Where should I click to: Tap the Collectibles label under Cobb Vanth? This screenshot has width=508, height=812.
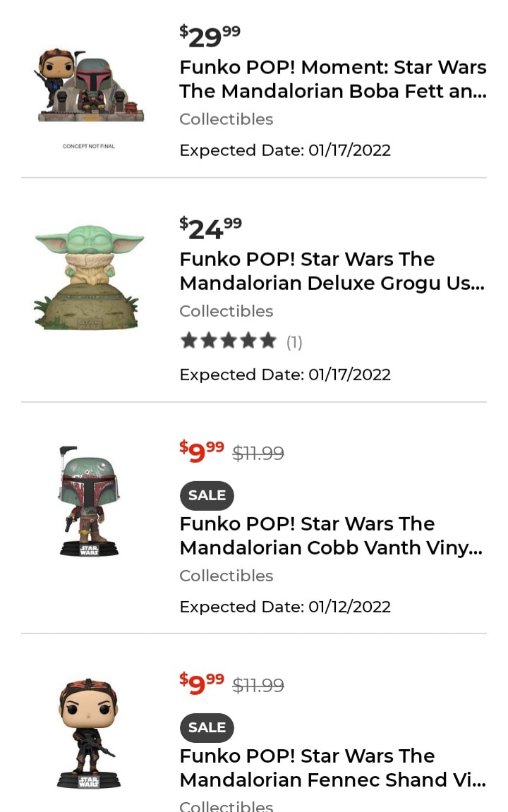226,576
